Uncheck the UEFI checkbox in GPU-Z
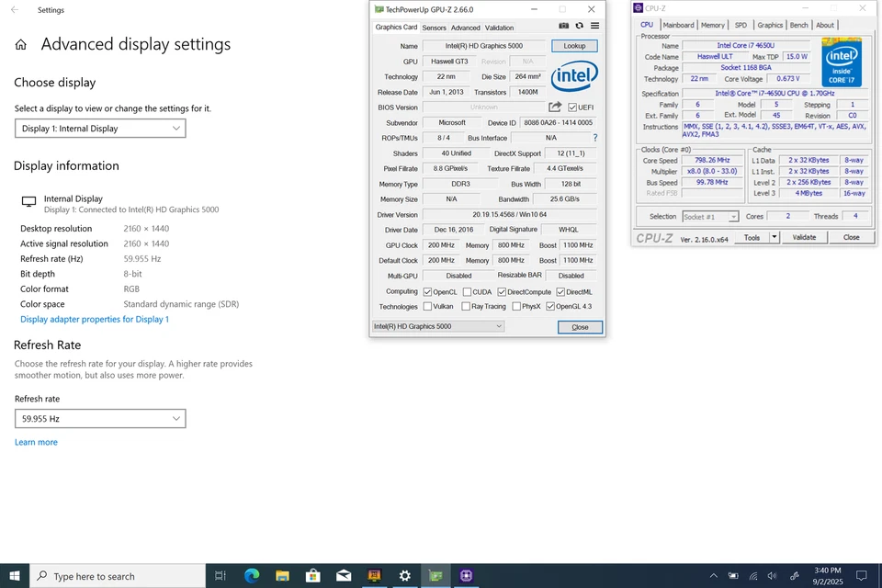The image size is (882, 588). tap(571, 107)
